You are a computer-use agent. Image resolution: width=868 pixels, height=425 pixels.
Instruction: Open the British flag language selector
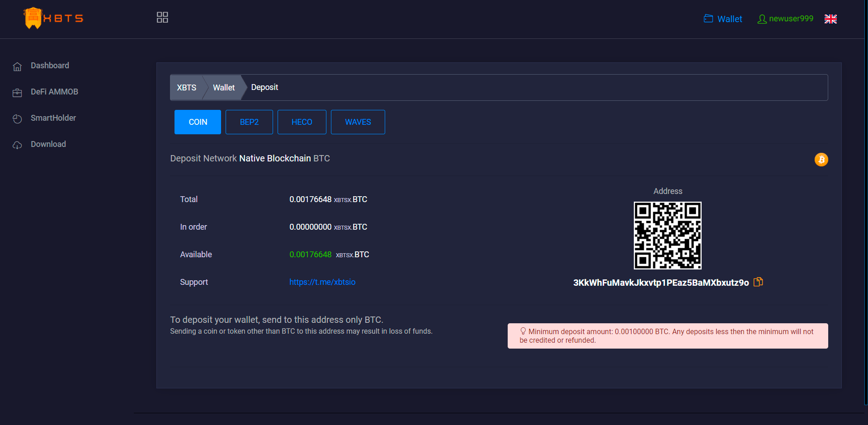pos(830,19)
